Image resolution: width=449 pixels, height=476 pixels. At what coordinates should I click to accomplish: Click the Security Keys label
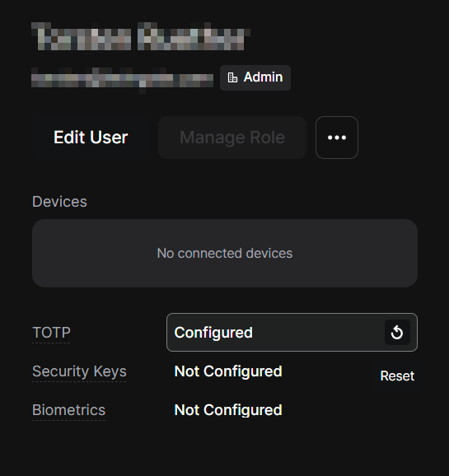(79, 371)
